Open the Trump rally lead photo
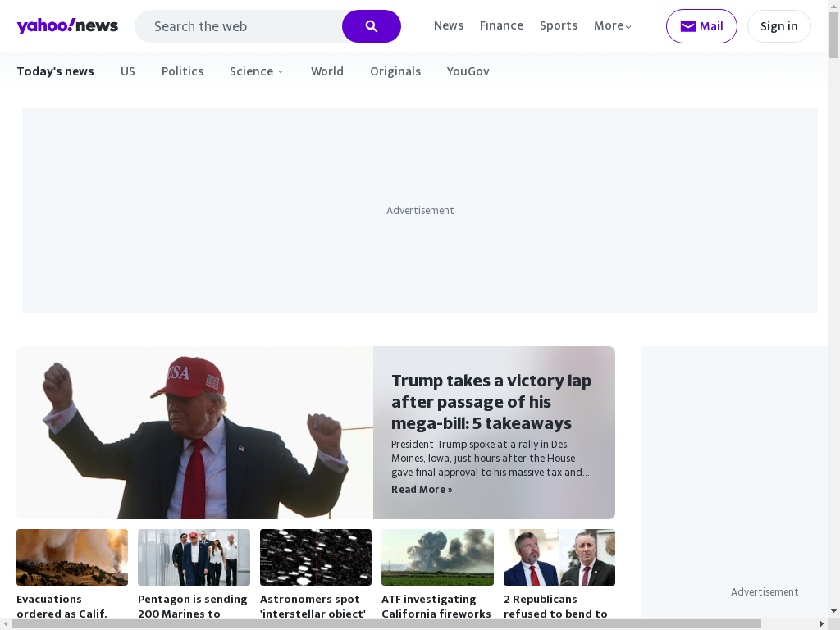The height and width of the screenshot is (630, 840). click(195, 432)
